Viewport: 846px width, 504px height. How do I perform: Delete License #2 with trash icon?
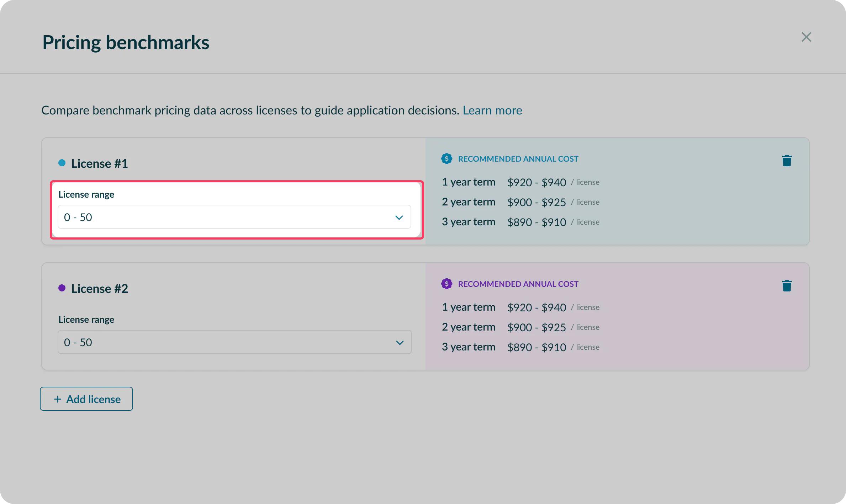tap(787, 286)
